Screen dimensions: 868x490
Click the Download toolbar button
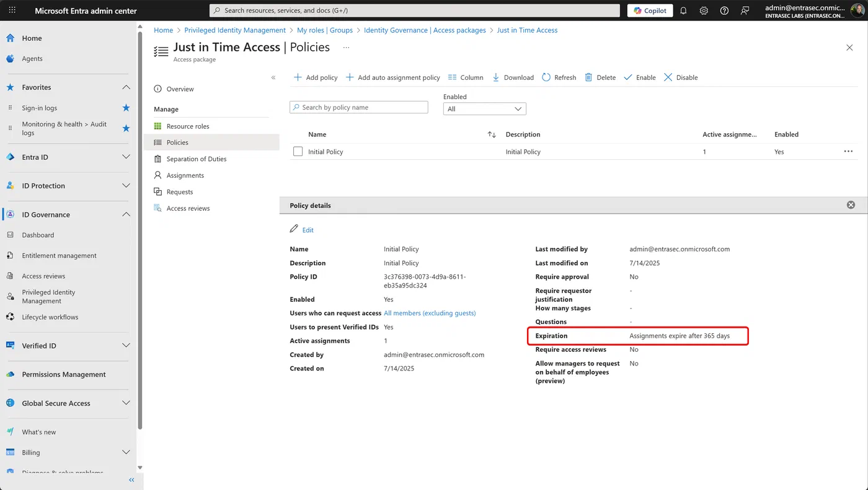coord(513,77)
